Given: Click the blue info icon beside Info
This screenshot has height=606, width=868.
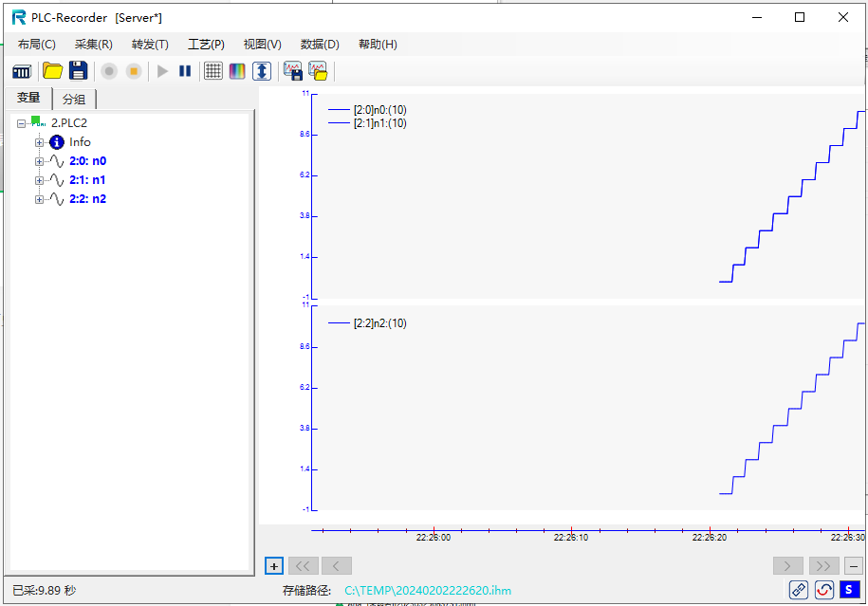Looking at the screenshot, I should click(57, 142).
